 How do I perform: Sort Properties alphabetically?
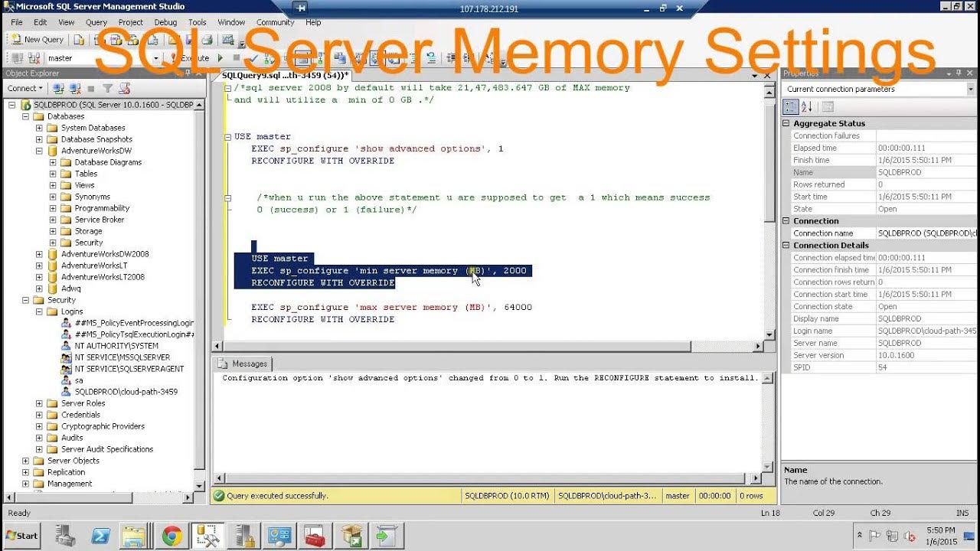click(x=806, y=107)
